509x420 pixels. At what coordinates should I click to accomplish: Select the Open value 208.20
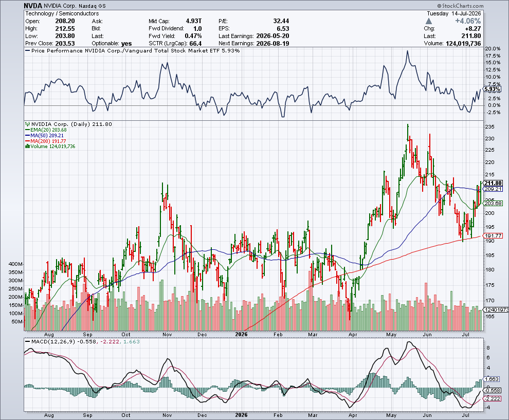coord(65,21)
